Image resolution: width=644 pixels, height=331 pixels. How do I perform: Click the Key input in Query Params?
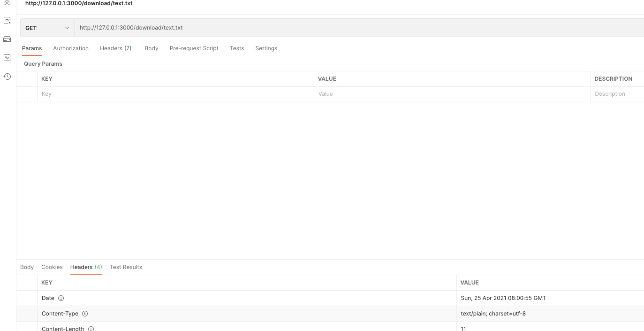[141, 94]
